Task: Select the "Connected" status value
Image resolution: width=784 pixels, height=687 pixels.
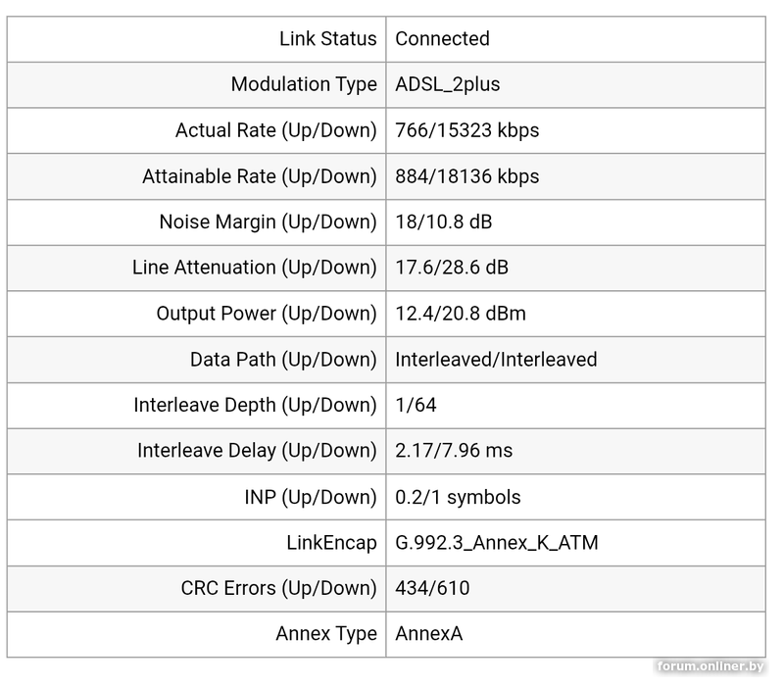Action: click(x=442, y=39)
